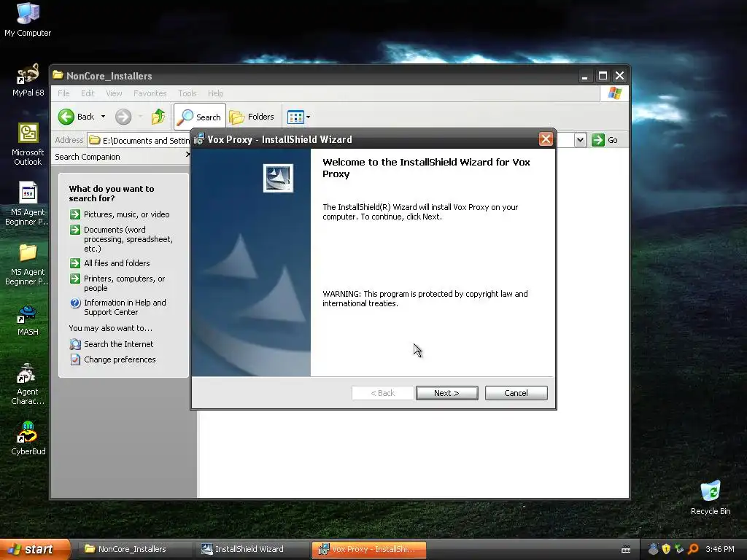Close the Vox Proxy InstallShield dialog
This screenshot has height=560, width=747.
click(x=546, y=139)
